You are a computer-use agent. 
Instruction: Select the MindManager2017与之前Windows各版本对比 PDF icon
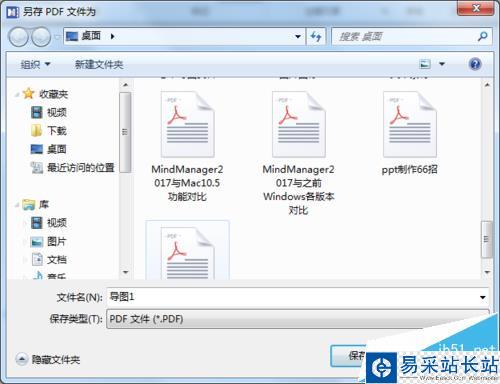point(299,124)
